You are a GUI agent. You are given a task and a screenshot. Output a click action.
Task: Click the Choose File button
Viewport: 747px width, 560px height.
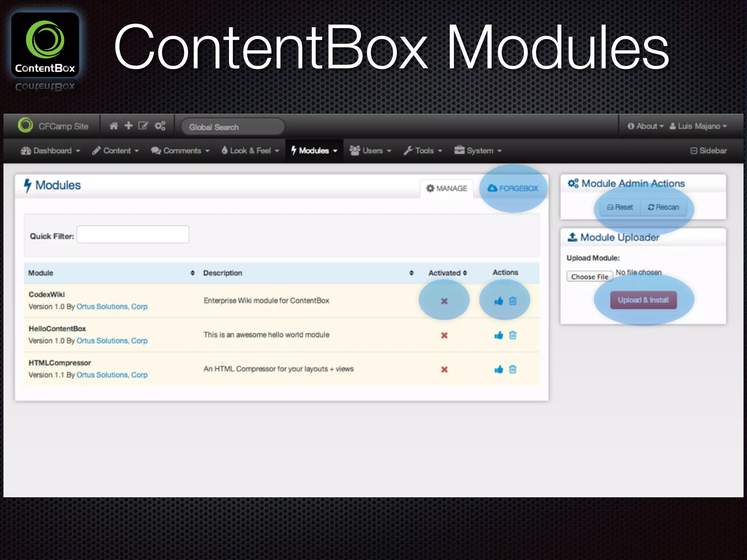(x=589, y=277)
